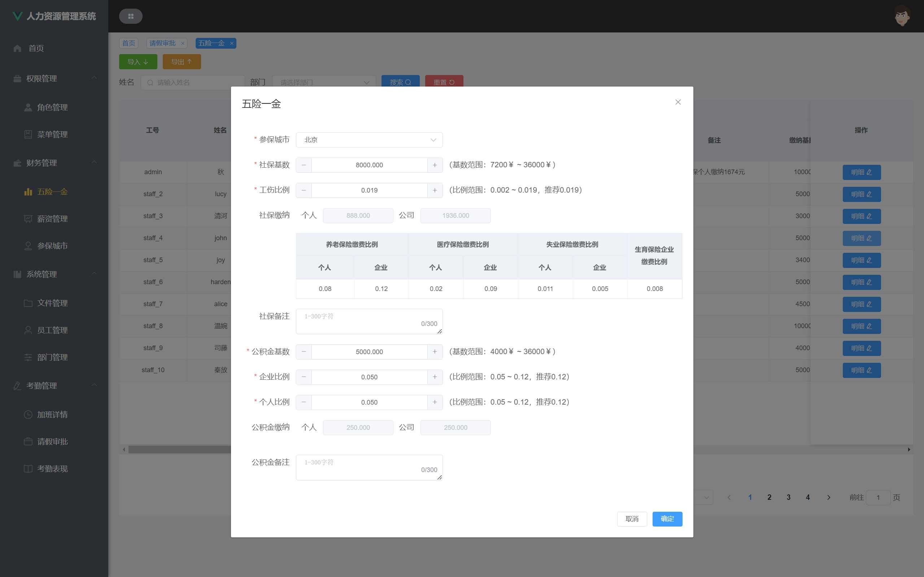The height and width of the screenshot is (577, 924).
Task: Click the 社保基数 value input field
Action: (x=369, y=165)
